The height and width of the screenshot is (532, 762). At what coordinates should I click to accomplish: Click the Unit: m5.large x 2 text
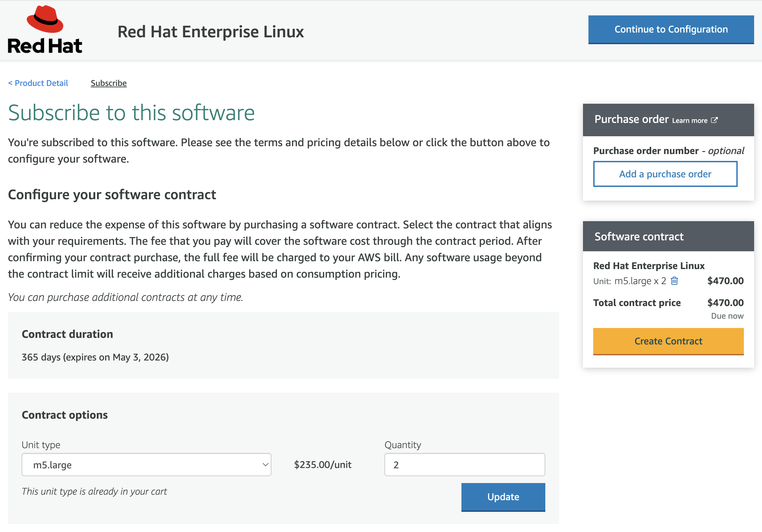(x=630, y=281)
